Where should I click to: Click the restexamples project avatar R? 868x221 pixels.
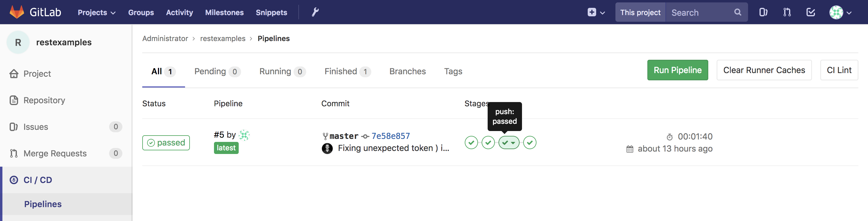[x=18, y=42]
